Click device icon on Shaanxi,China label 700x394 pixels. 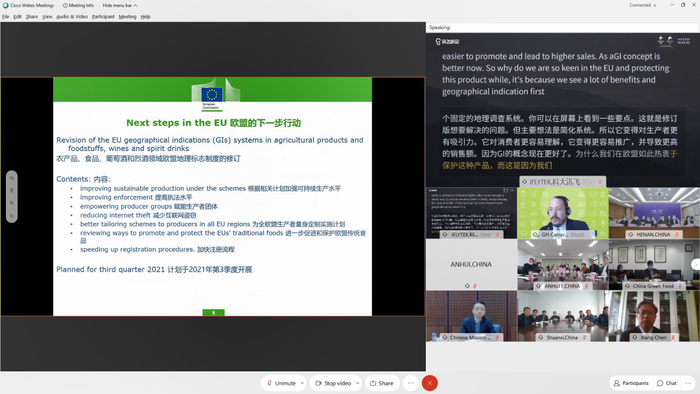click(x=541, y=337)
